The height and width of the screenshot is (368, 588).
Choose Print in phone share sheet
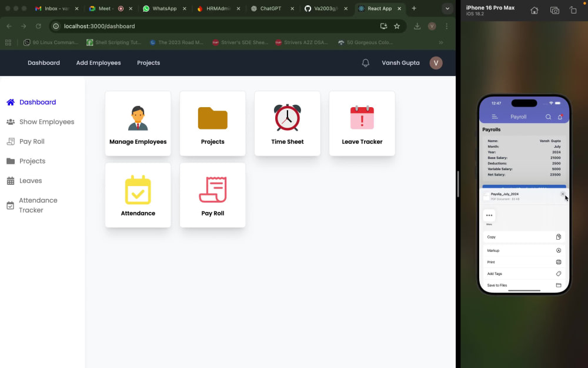(x=524, y=262)
